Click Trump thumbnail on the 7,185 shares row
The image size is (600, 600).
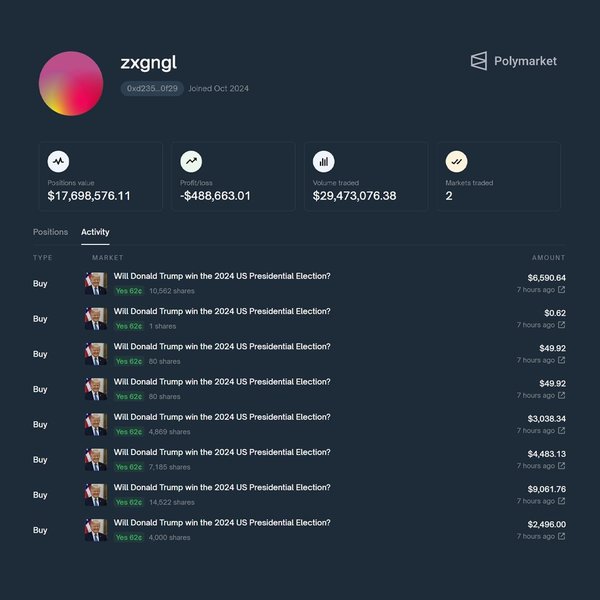[96, 460]
